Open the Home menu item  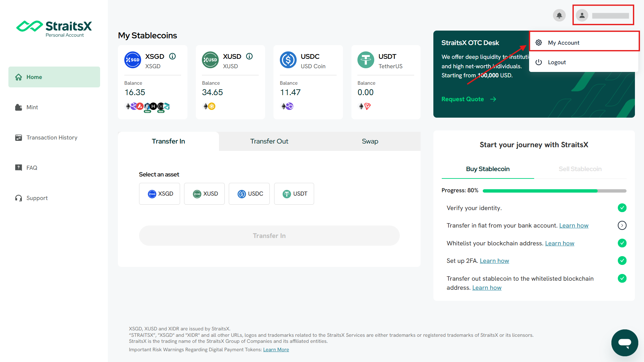click(x=54, y=77)
